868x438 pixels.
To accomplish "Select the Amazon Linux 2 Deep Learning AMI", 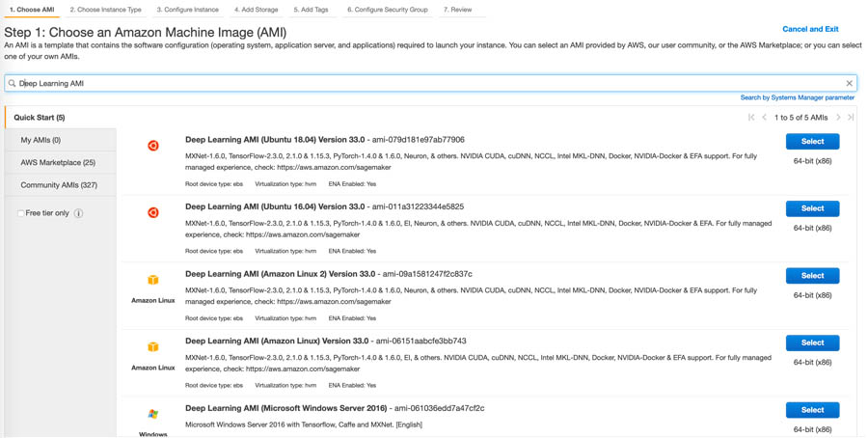I will 812,276.
